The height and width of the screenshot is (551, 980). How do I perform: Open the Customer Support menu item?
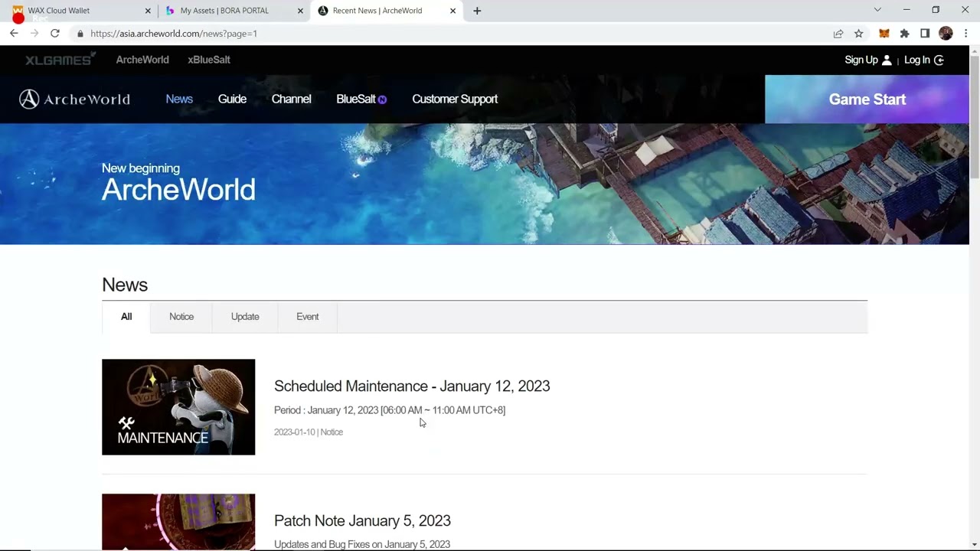455,99
